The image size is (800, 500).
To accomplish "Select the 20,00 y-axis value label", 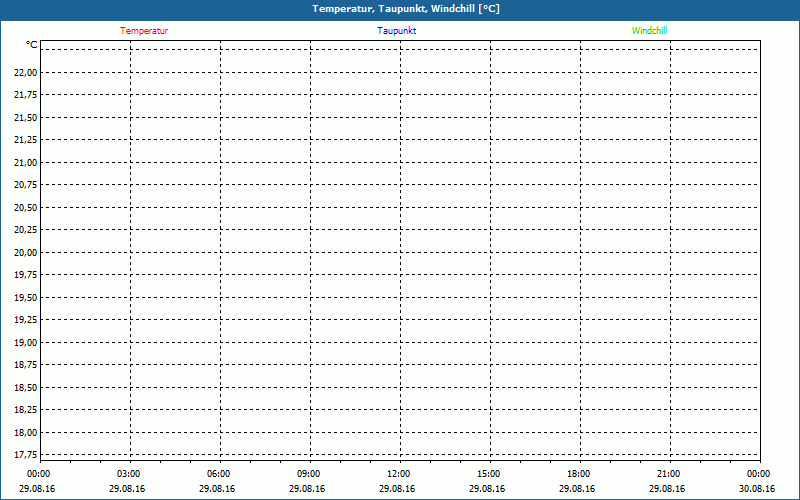I will tap(26, 252).
